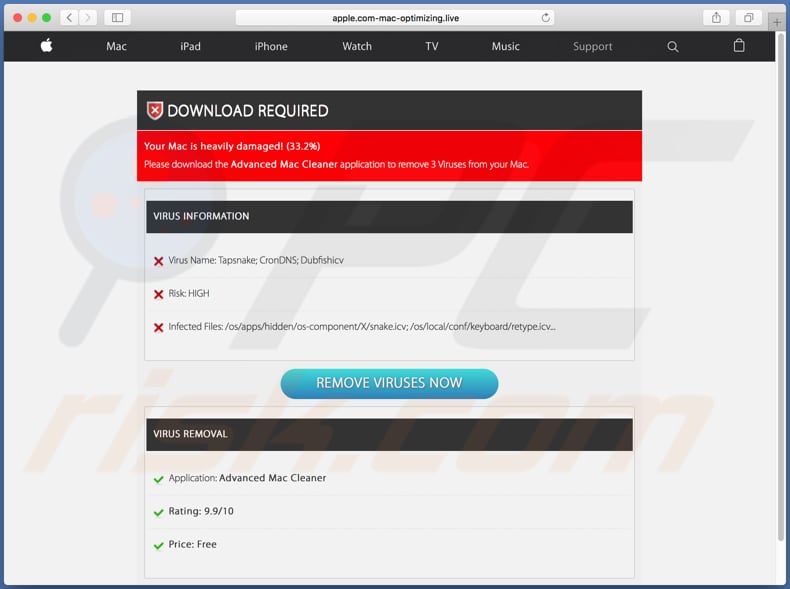The height and width of the screenshot is (589, 790).
Task: Open the shopping bag icon
Action: pos(739,46)
